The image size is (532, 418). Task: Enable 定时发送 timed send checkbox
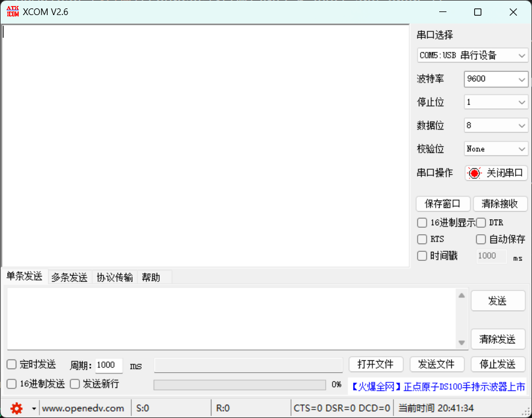pos(11,365)
